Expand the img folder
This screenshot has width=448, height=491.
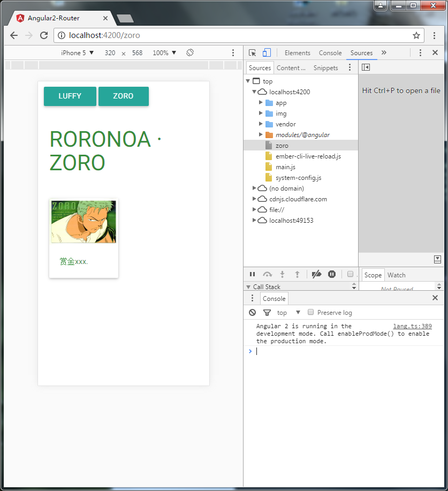(x=261, y=113)
